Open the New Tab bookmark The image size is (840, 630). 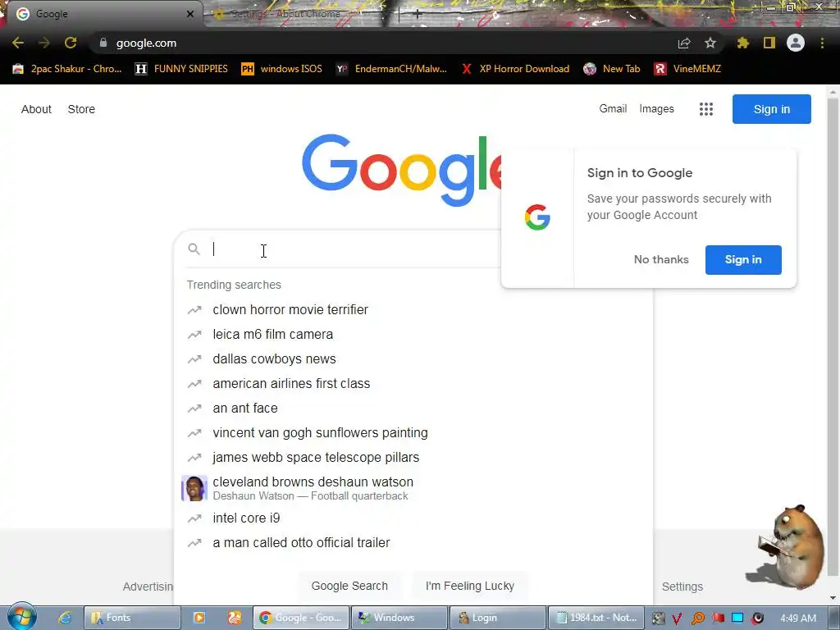point(612,69)
